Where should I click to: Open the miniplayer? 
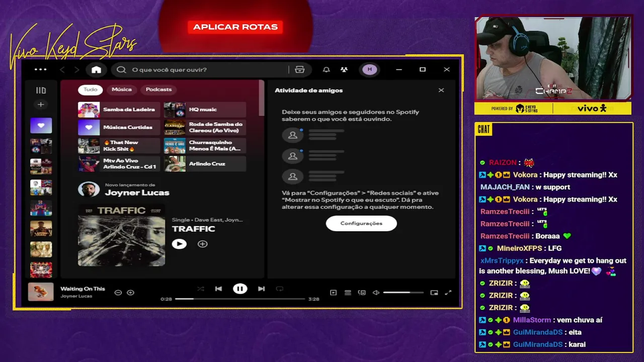(x=434, y=293)
